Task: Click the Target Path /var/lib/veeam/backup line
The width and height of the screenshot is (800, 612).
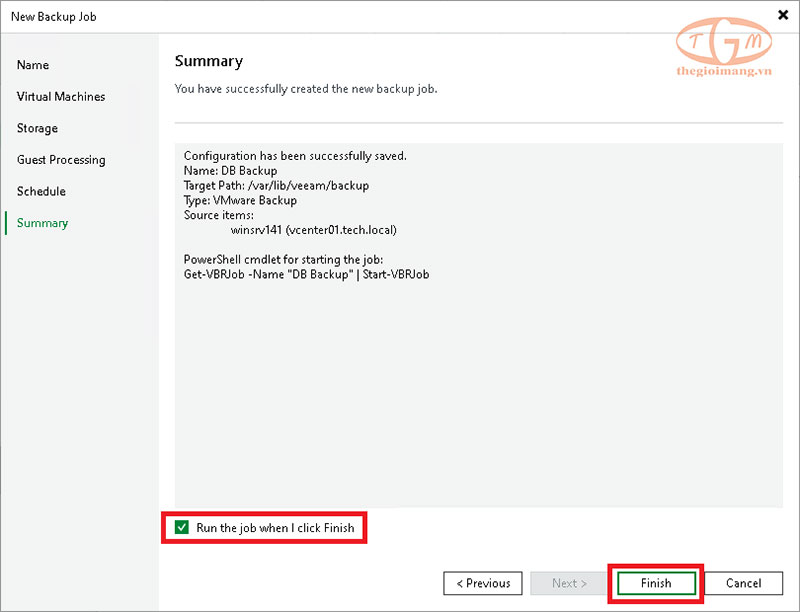Action: tap(276, 186)
